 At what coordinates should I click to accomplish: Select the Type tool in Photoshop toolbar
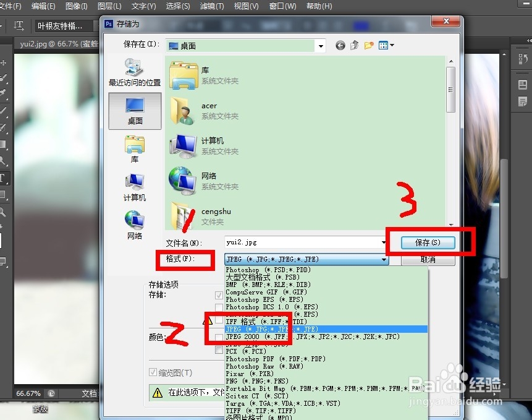tap(3, 178)
